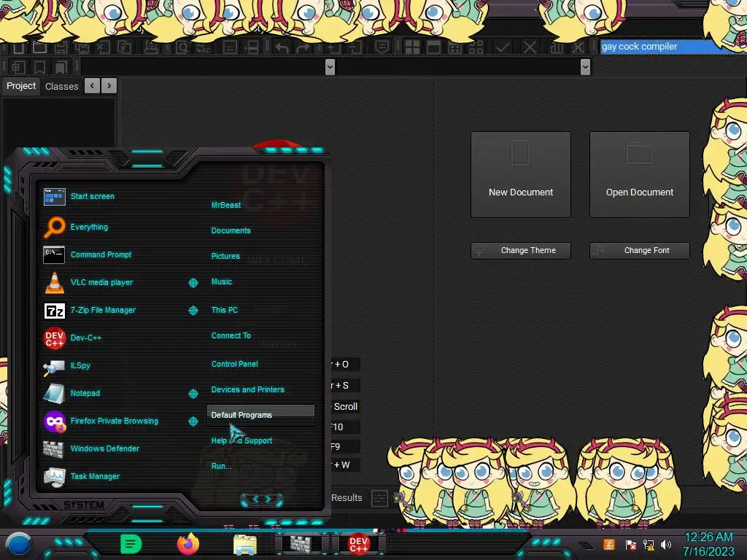Open This PC from the Start menu
This screenshot has width=747, height=560.
click(x=225, y=310)
